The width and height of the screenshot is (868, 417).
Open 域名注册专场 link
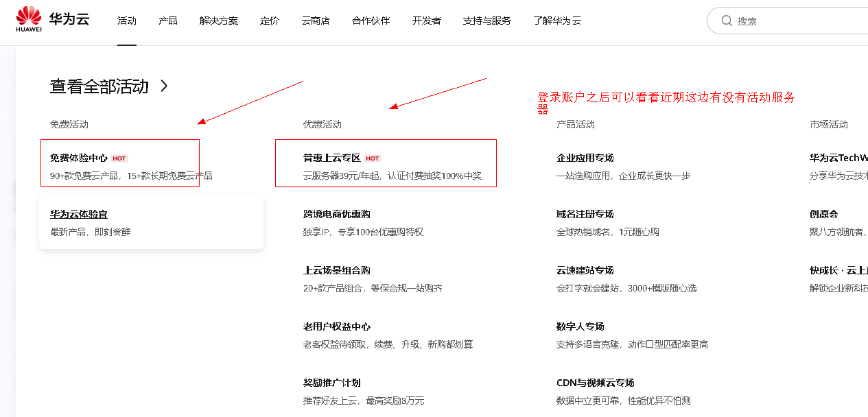click(x=585, y=214)
